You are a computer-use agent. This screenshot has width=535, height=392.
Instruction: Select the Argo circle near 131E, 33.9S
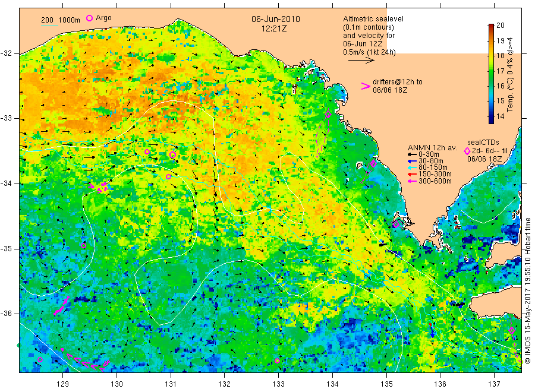[x=169, y=176]
